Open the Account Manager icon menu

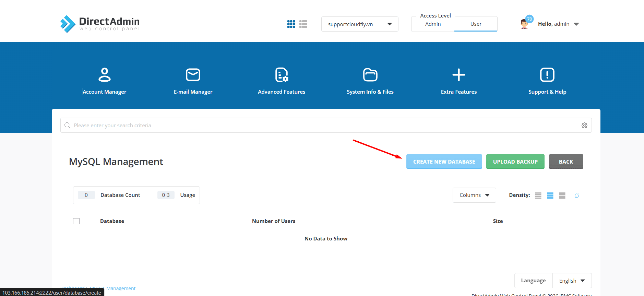[105, 75]
